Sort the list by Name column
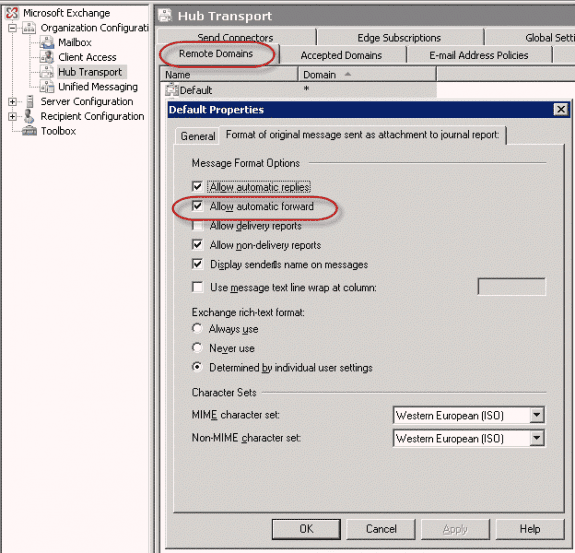Image resolution: width=575 pixels, height=553 pixels. click(229, 74)
